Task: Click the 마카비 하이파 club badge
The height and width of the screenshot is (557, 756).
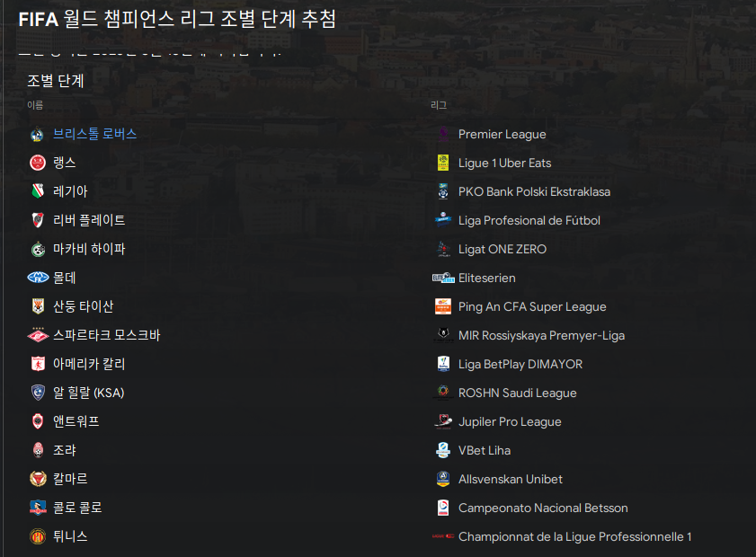Action: click(38, 249)
